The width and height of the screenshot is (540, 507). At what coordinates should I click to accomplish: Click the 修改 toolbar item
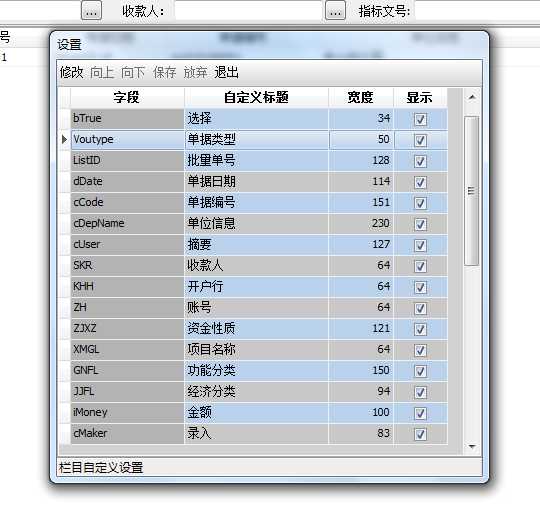pos(71,73)
